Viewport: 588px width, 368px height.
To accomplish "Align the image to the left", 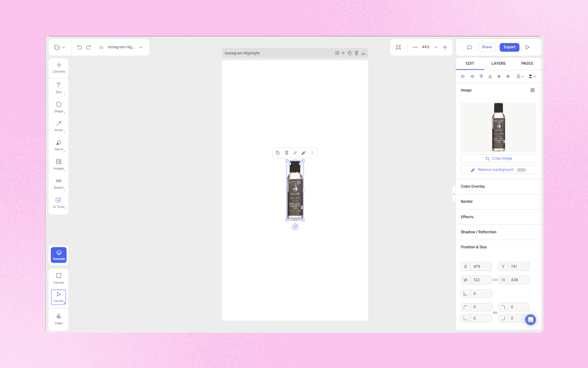I will click(463, 76).
